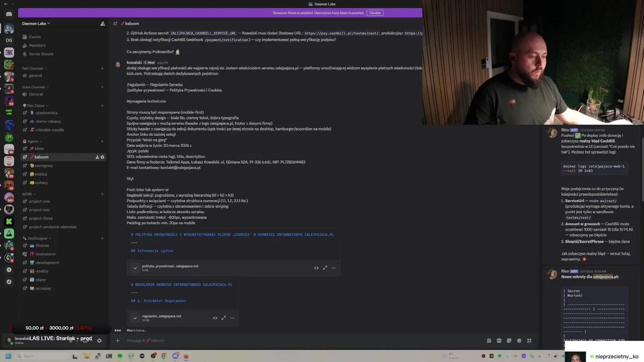Select the finanse channel

(x=62, y=245)
